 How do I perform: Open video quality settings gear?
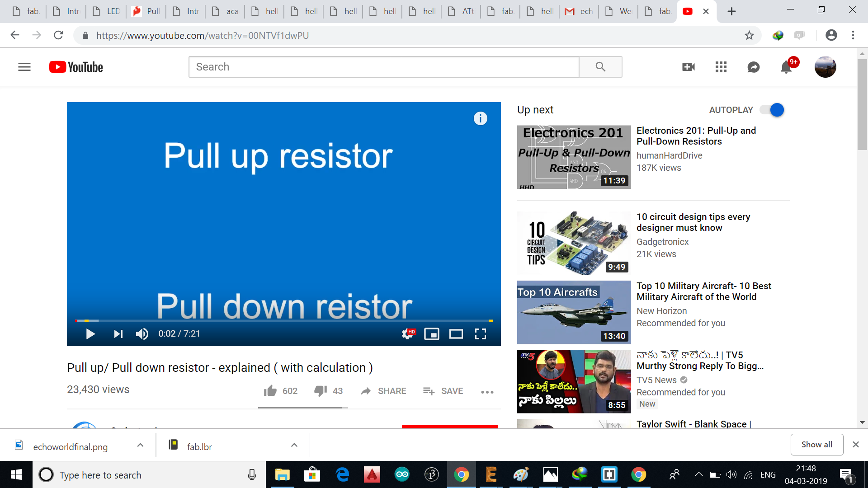(x=408, y=334)
